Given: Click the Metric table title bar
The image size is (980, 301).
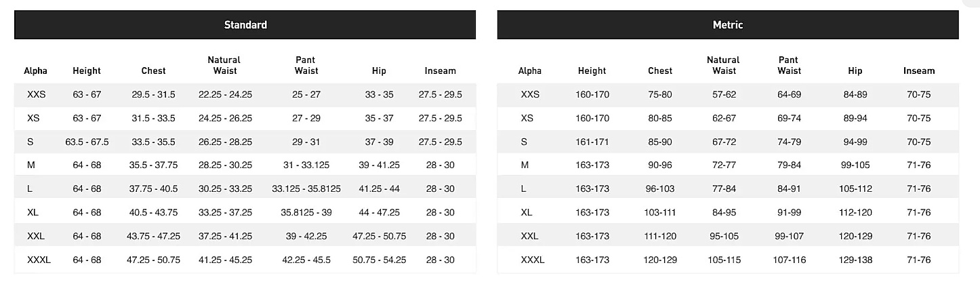Looking at the screenshot, I should (728, 25).
